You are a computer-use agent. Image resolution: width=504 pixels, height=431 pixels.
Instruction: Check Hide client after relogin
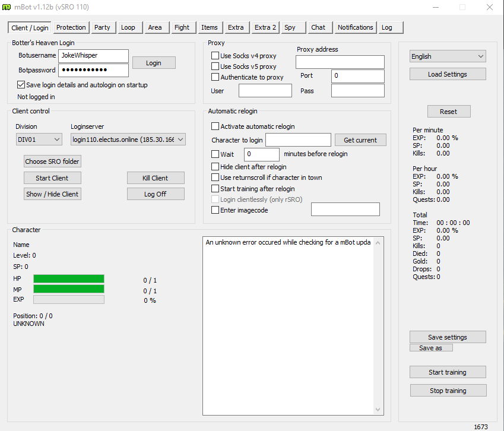pyautogui.click(x=215, y=167)
